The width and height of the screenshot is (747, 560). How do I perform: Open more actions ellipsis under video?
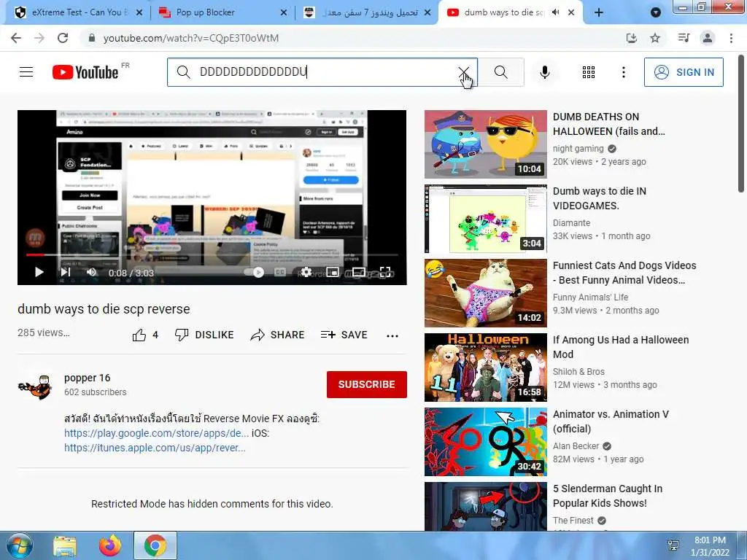392,335
